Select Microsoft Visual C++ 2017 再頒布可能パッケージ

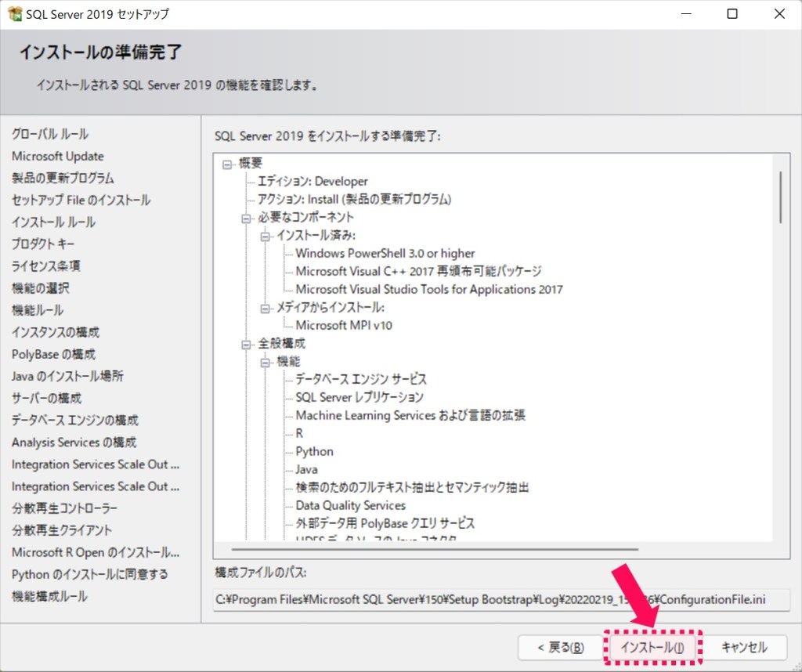[x=418, y=271]
